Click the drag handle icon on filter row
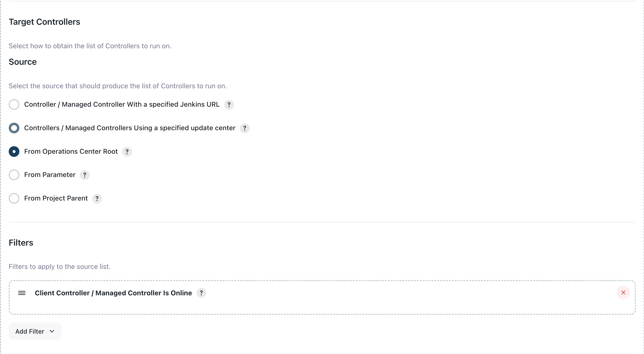The width and height of the screenshot is (644, 354). tap(22, 292)
